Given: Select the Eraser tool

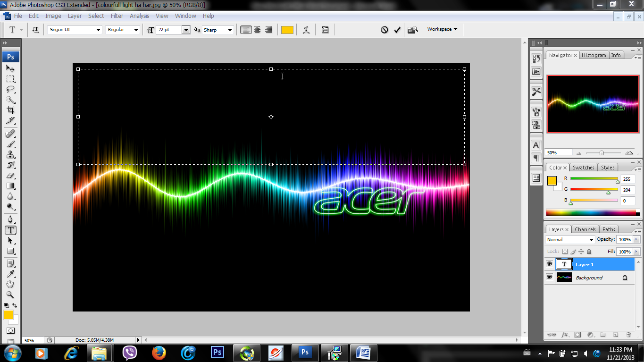Looking at the screenshot, I should (10, 176).
